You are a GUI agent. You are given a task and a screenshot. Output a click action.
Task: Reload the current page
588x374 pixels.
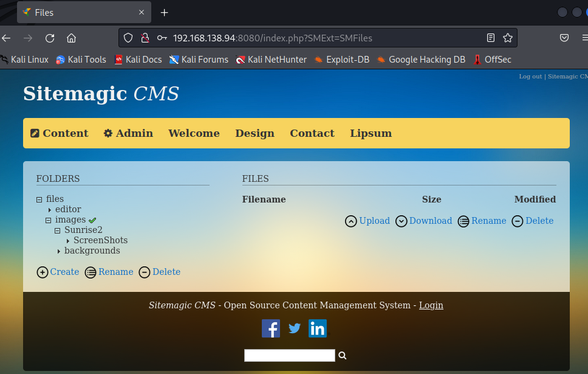[50, 38]
